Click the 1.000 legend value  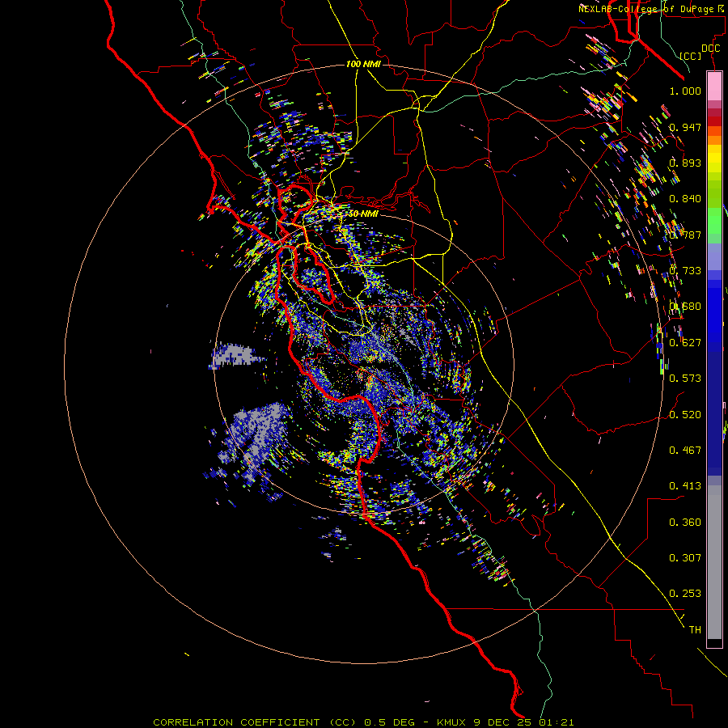[685, 91]
